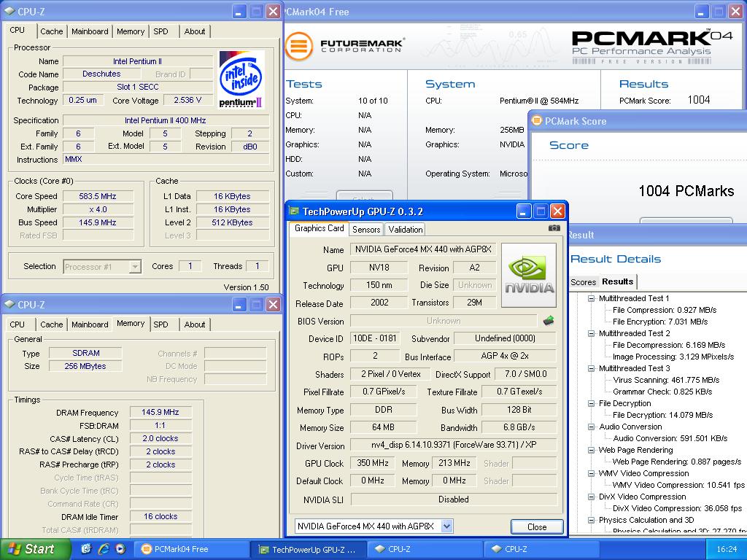747x560 pixels.
Task: Open Mainboard tab in top CPU-Z window
Action: click(90, 31)
